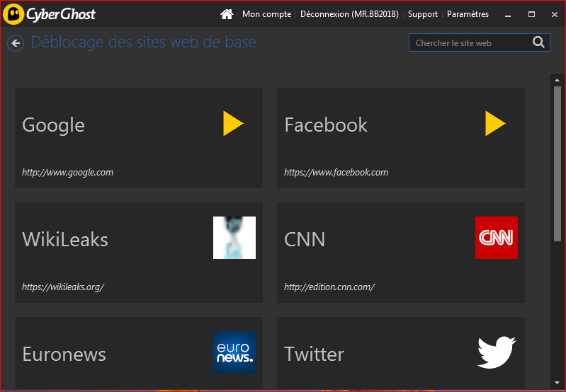Click Déconnexion (MR.BB2018)

349,14
